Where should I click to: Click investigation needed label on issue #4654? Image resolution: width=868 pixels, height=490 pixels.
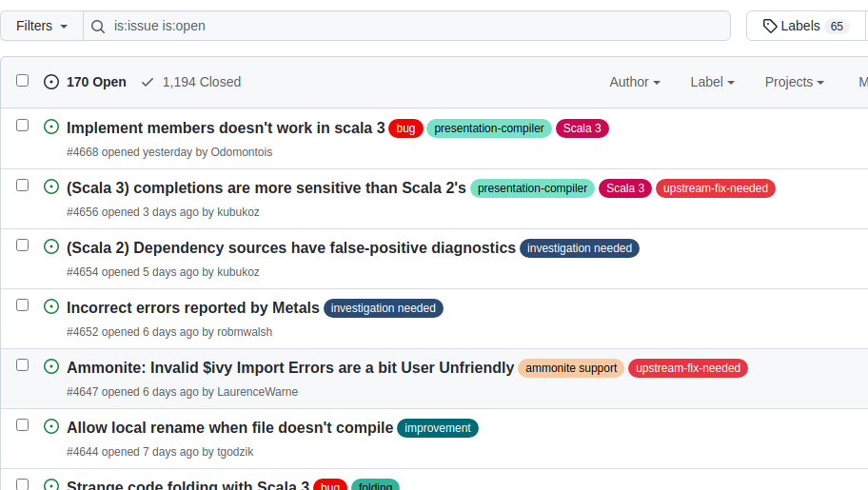click(x=580, y=248)
